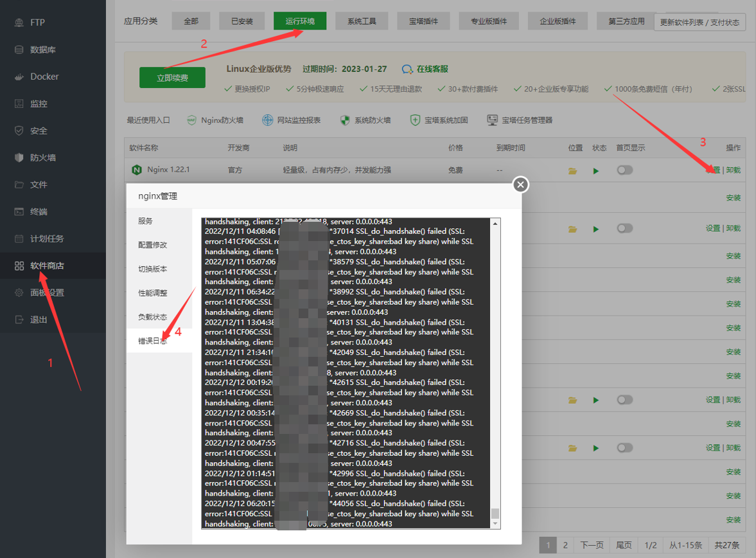Click the error log scrollbar up arrow

495,224
